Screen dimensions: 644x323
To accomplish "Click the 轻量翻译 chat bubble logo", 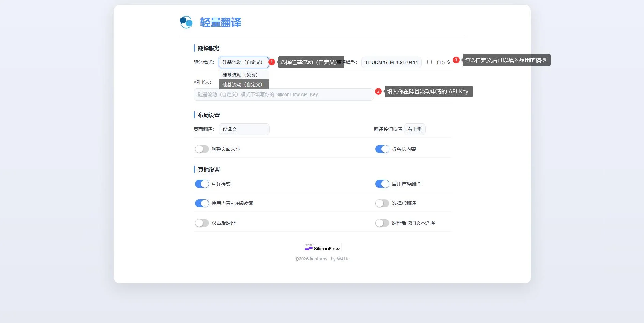I will tap(186, 22).
